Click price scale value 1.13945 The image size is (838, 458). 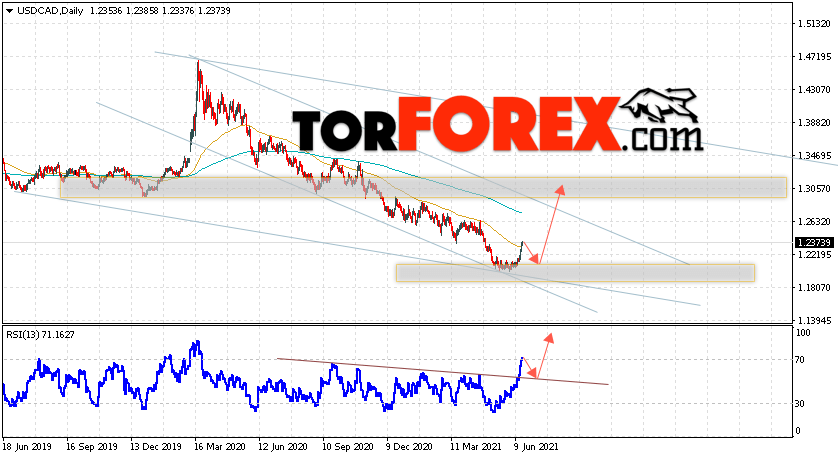(x=814, y=321)
